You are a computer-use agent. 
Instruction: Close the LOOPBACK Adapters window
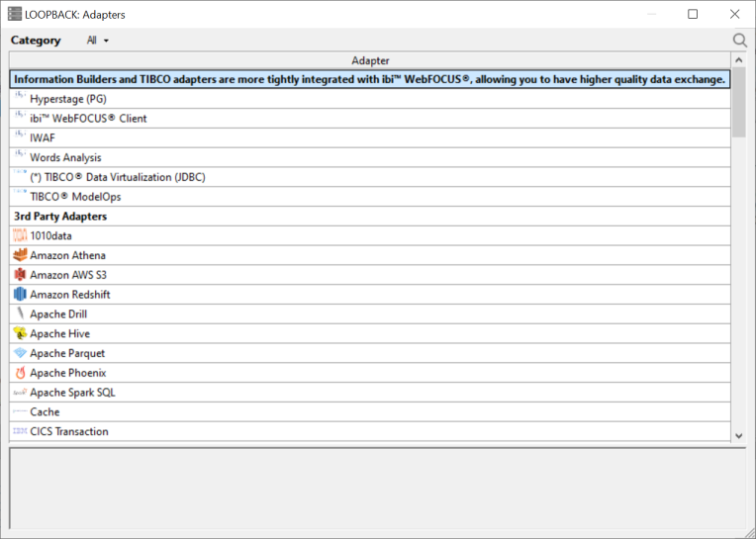click(734, 15)
